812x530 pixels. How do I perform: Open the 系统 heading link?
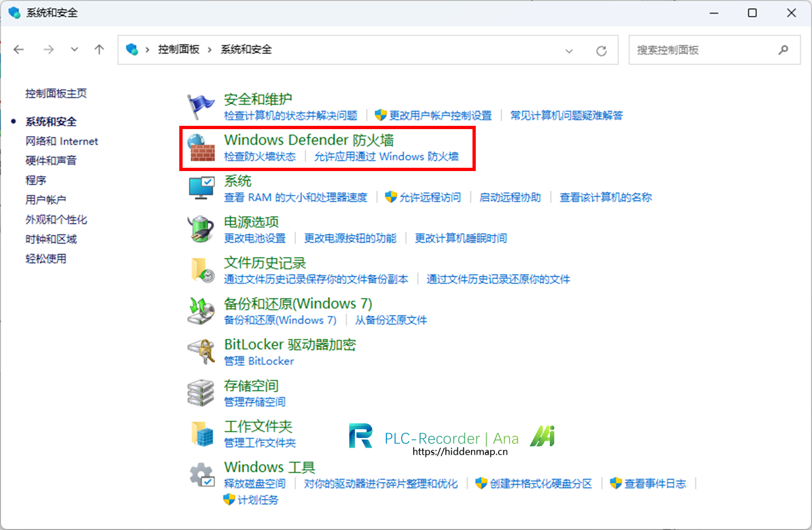pos(238,181)
